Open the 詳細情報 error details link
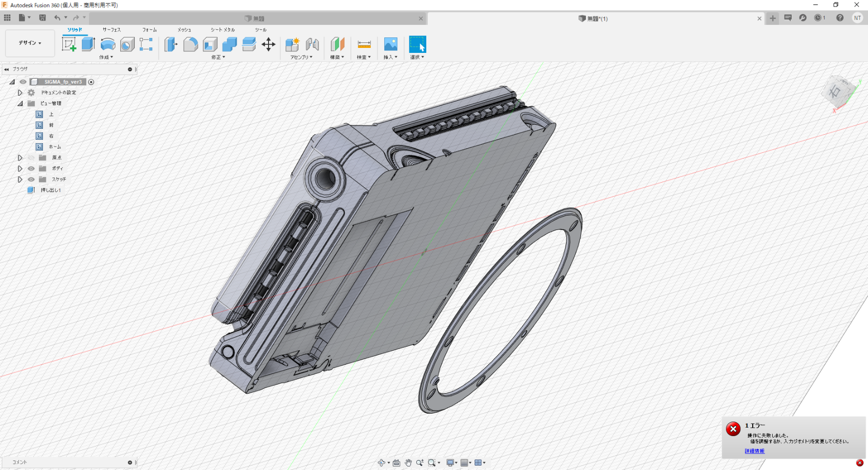Screen dimensions: 868x470 tap(754, 451)
